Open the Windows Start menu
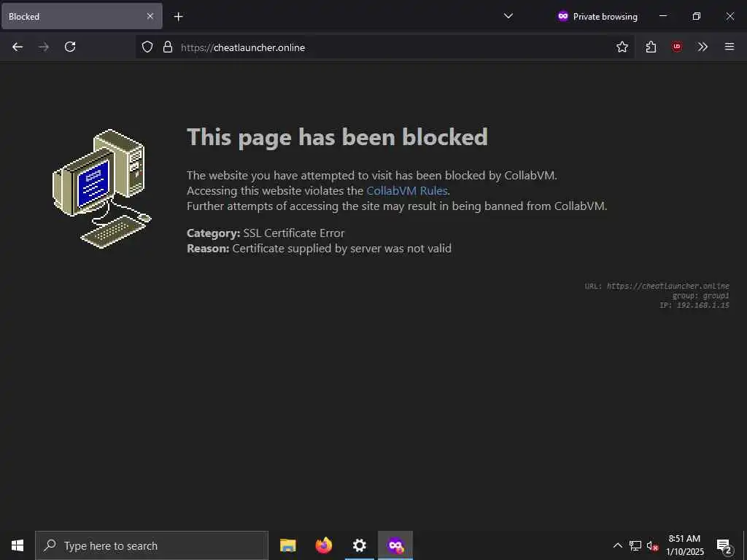Viewport: 747px width, 560px height. [18, 545]
